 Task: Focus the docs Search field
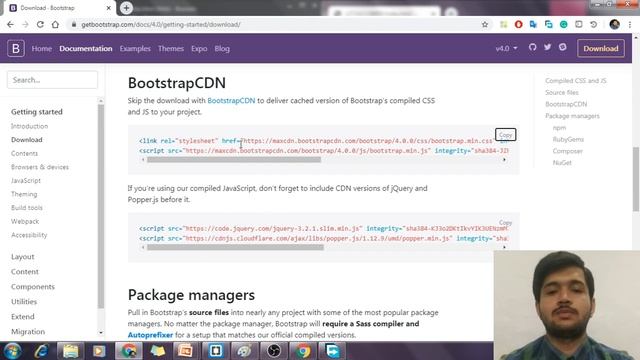[x=52, y=80]
